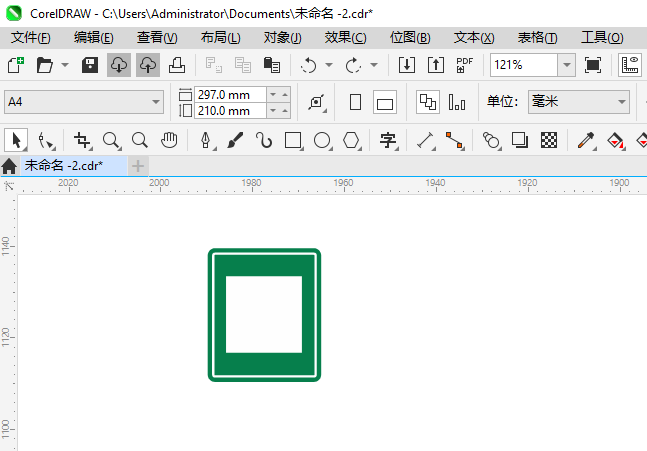
Task: Set portrait page orientation
Action: click(355, 102)
